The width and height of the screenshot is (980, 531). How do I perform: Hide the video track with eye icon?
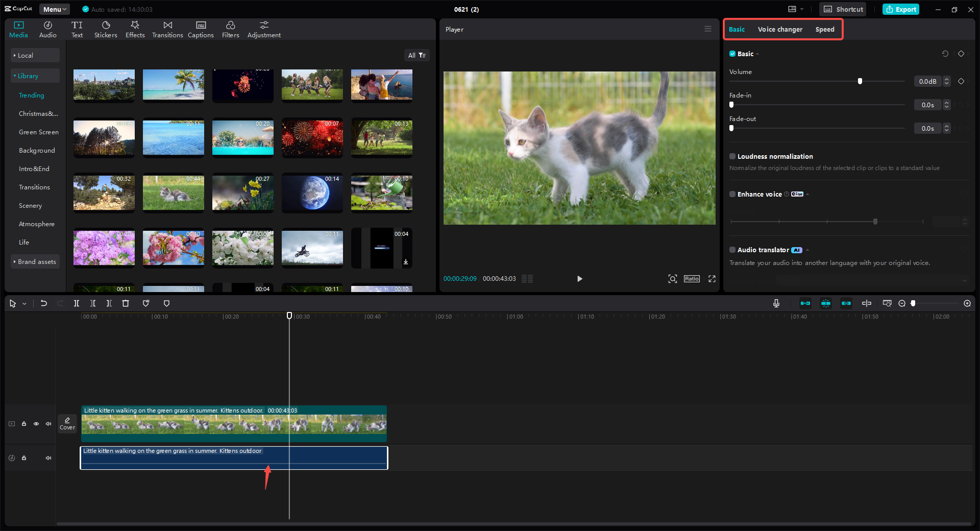click(36, 424)
